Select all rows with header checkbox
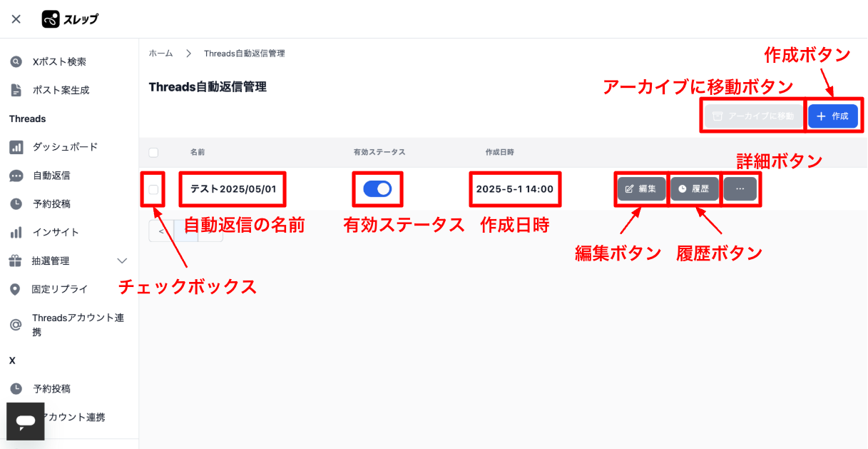868x449 pixels. click(x=153, y=152)
